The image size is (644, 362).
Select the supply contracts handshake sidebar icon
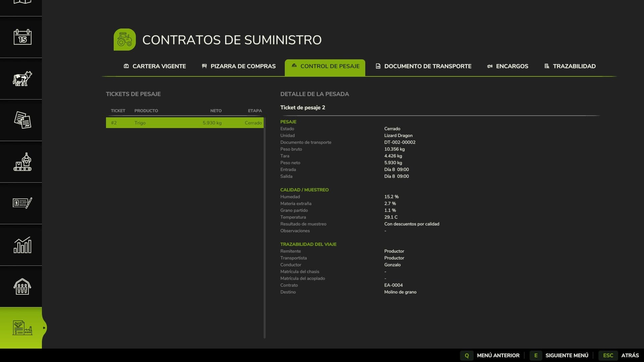click(22, 328)
